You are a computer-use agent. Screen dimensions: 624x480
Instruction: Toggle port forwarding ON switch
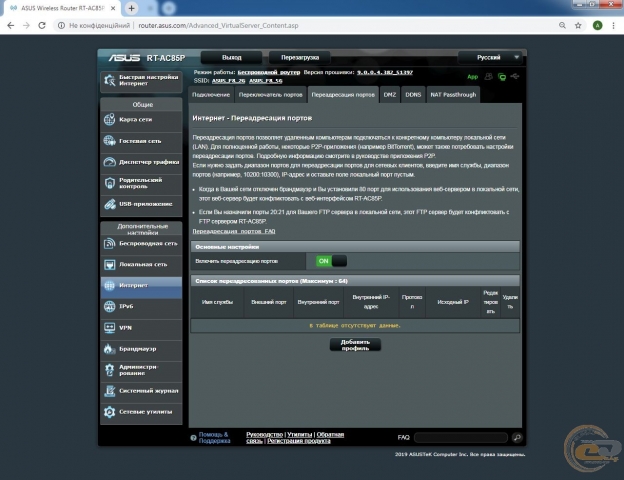click(331, 261)
